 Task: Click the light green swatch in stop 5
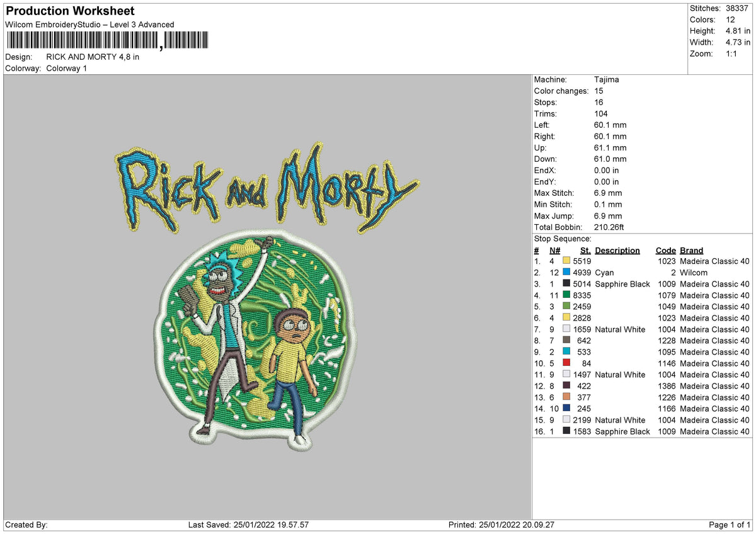point(566,307)
